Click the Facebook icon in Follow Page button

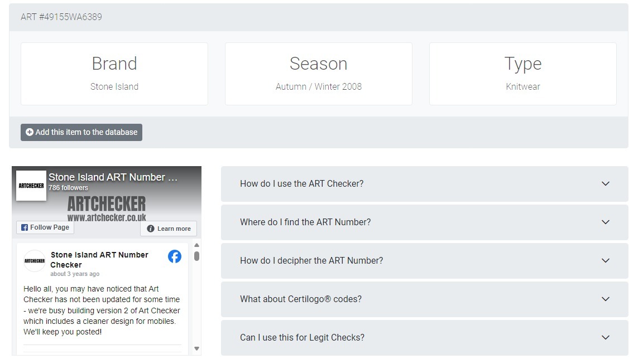[25, 227]
